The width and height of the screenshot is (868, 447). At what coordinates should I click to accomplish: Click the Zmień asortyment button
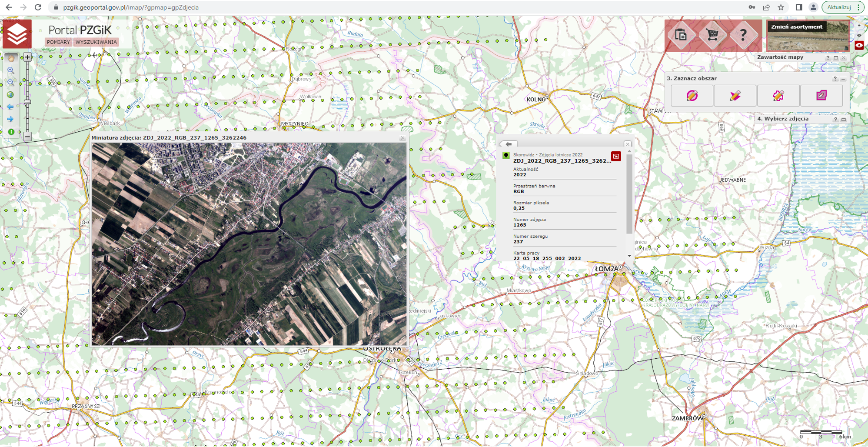point(796,27)
